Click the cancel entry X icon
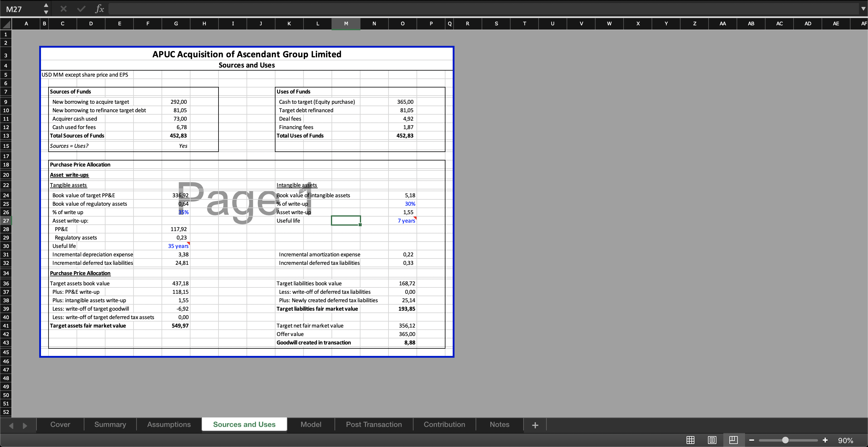Viewport: 868px width, 447px height. (63, 9)
